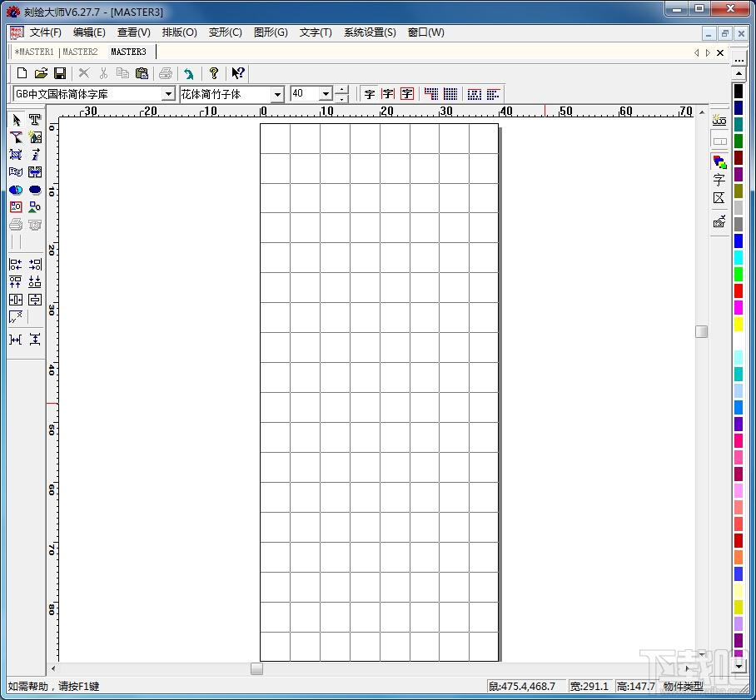Toggle the full dot-grid layout button
The image size is (756, 700).
tap(450, 94)
